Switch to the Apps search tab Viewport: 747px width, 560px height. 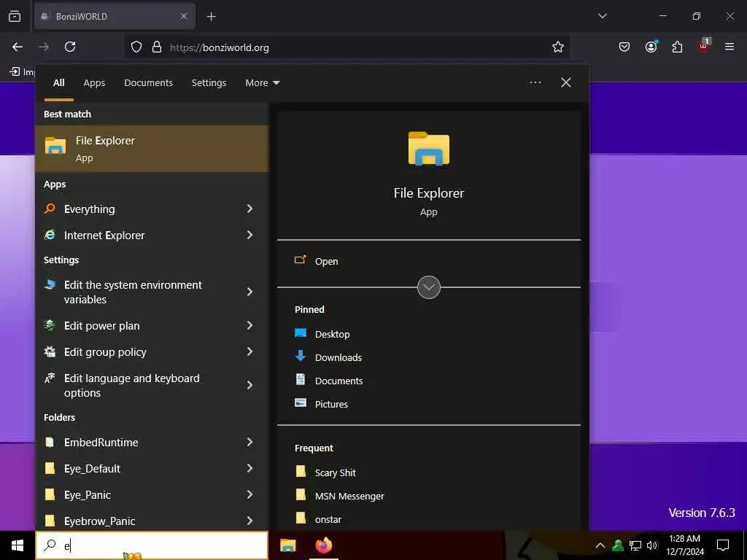coord(94,83)
